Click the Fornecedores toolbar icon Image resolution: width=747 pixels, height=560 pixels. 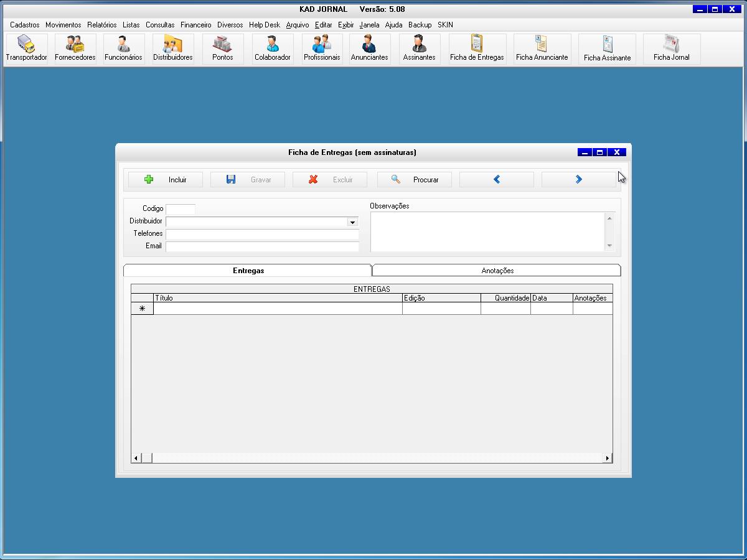coord(75,49)
